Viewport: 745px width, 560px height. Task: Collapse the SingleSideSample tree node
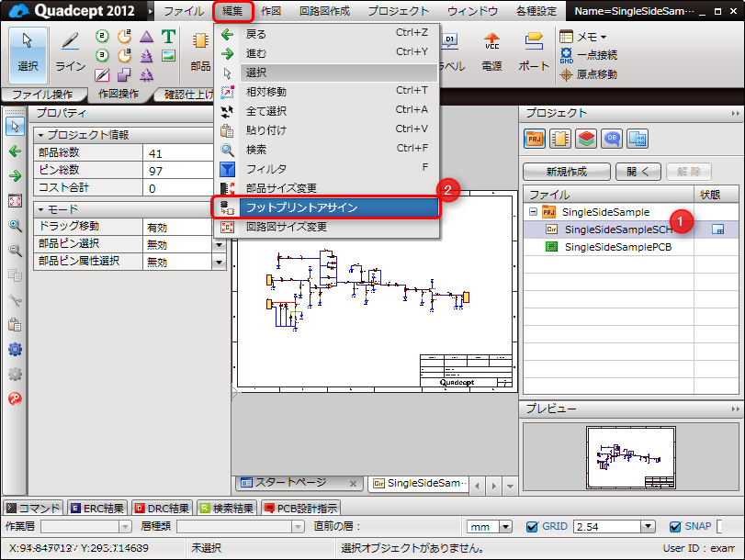pyautogui.click(x=533, y=212)
